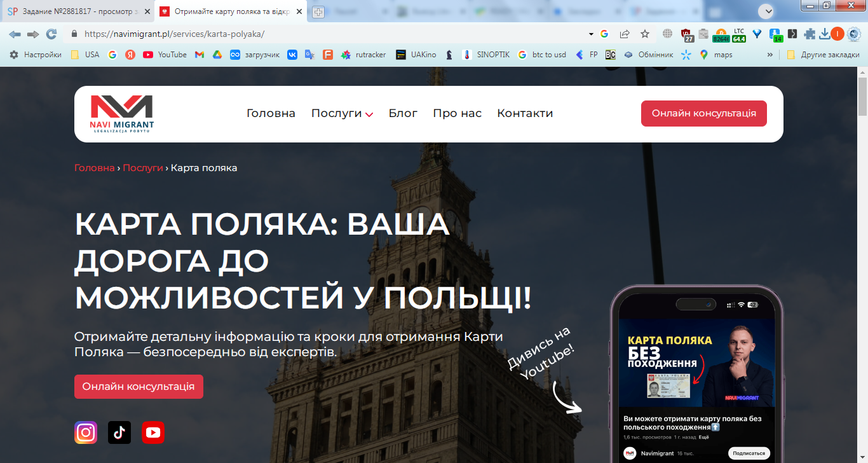This screenshot has width=868, height=463.
Task: Click the Послуги breadcrumb link
Action: pos(143,168)
